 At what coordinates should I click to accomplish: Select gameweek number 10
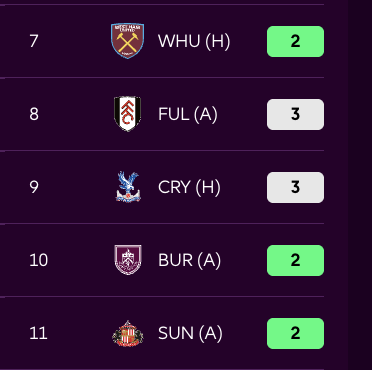(x=38, y=260)
